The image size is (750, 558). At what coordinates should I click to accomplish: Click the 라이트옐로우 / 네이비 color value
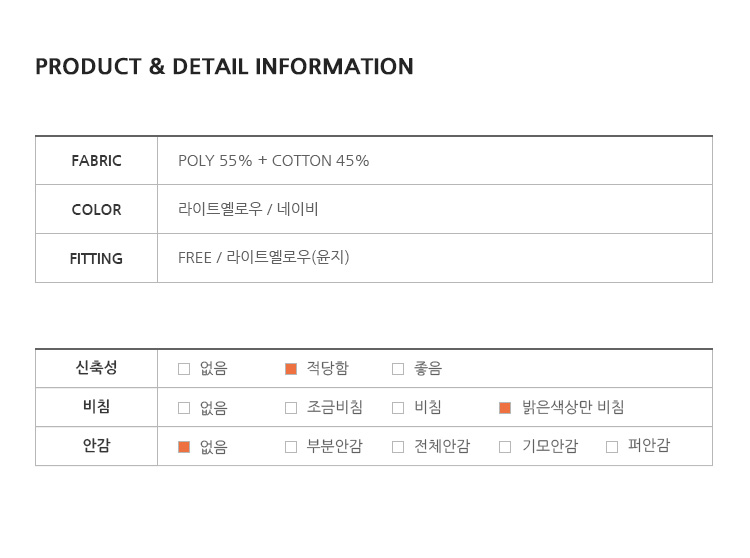tap(248, 209)
